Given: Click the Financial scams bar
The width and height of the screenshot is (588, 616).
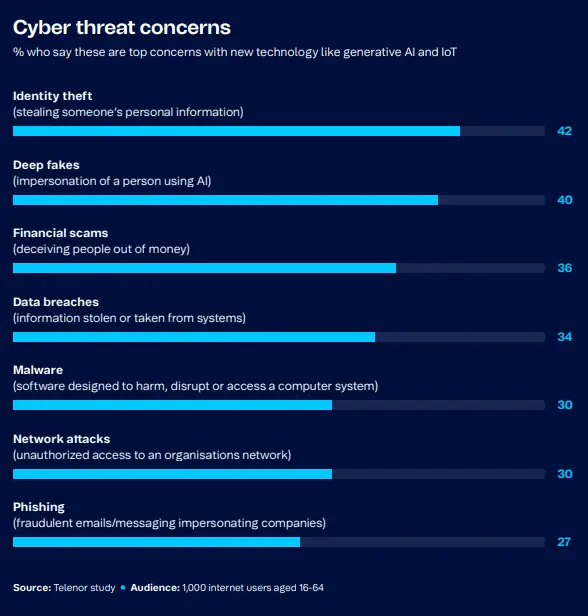Looking at the screenshot, I should 279,268.
